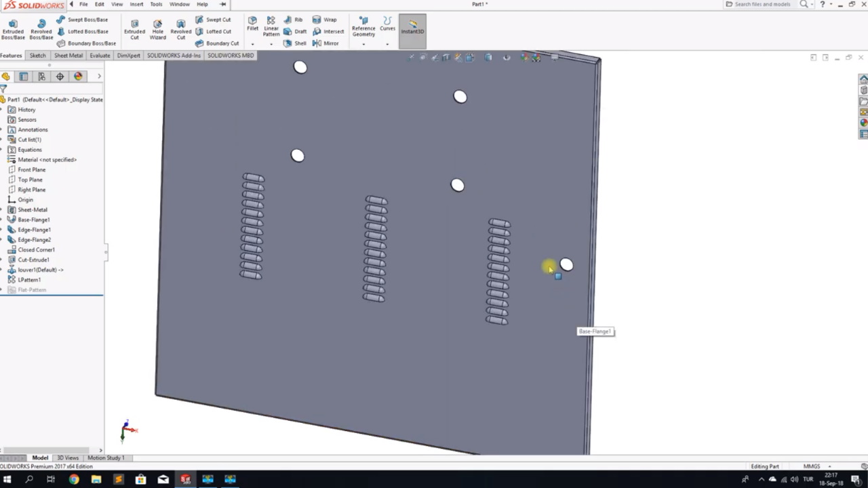Select the Rib tool
Image resolution: width=868 pixels, height=488 pixels.
(x=298, y=19)
